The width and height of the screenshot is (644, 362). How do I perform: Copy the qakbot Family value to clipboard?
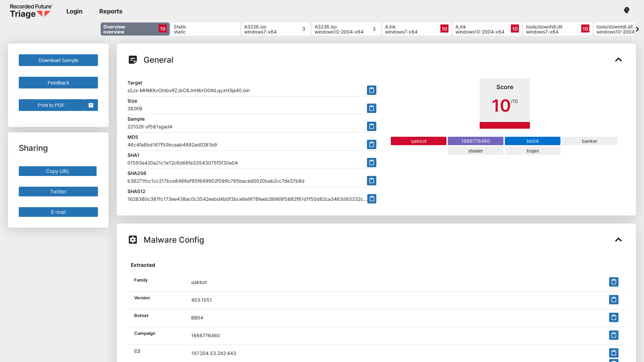[614, 282]
